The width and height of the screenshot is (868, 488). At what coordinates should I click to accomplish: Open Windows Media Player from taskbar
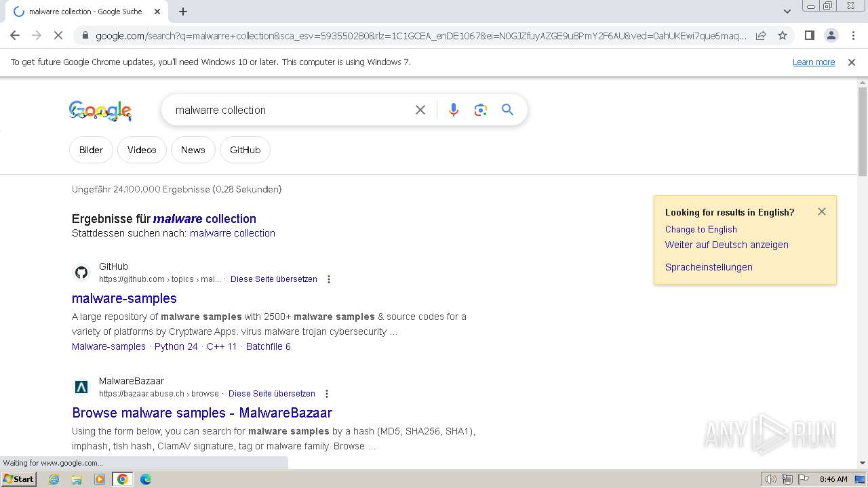pyautogui.click(x=100, y=479)
